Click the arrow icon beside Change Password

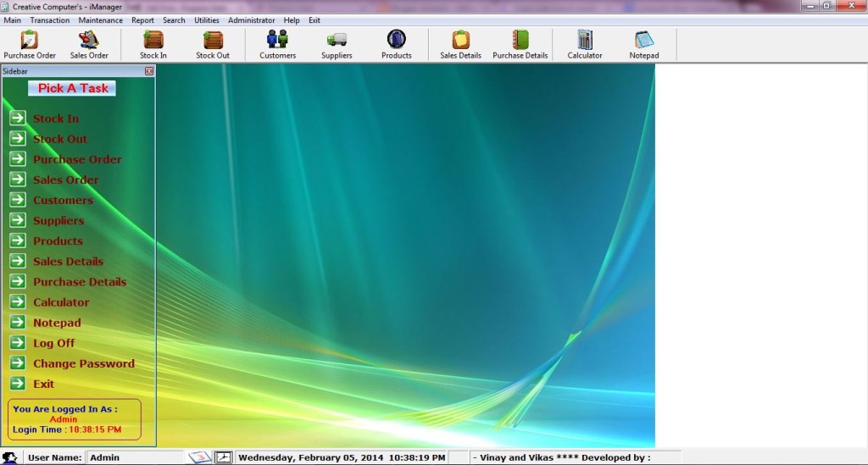coord(18,363)
